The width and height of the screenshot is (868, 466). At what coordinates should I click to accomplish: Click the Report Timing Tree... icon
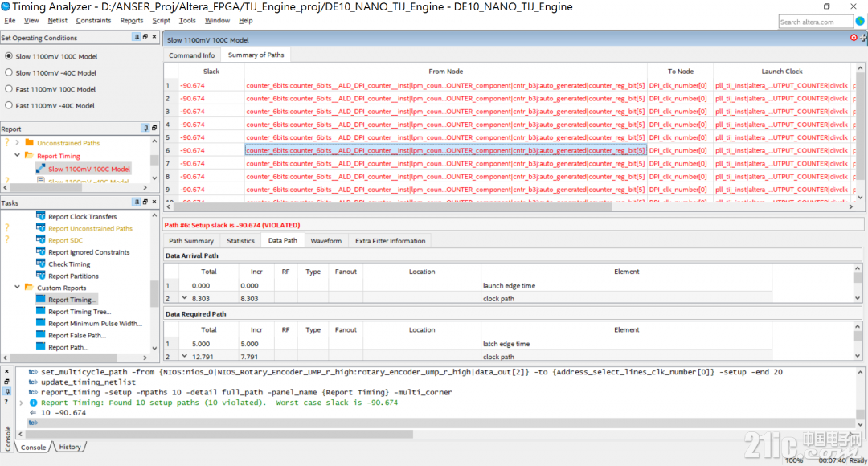[40, 311]
